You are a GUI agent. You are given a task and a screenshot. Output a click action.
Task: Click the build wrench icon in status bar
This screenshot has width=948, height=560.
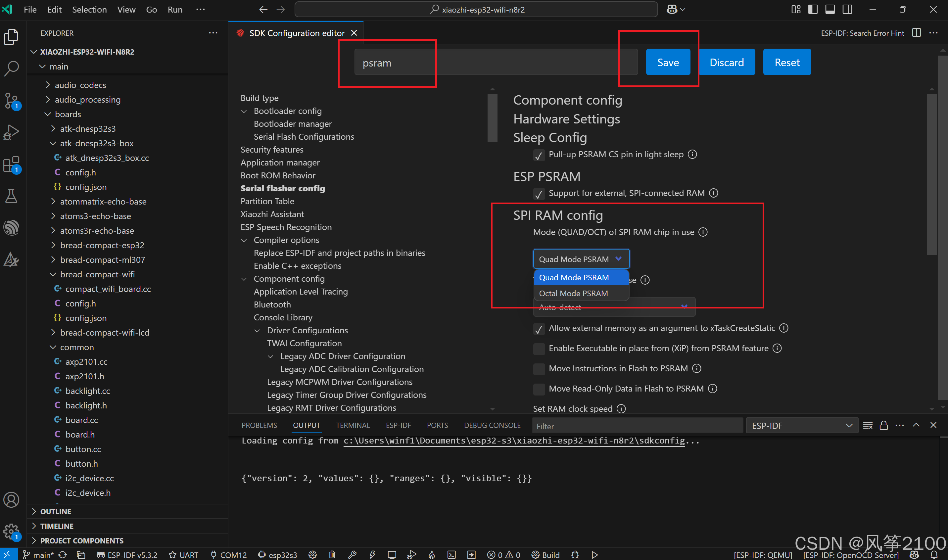[352, 555]
